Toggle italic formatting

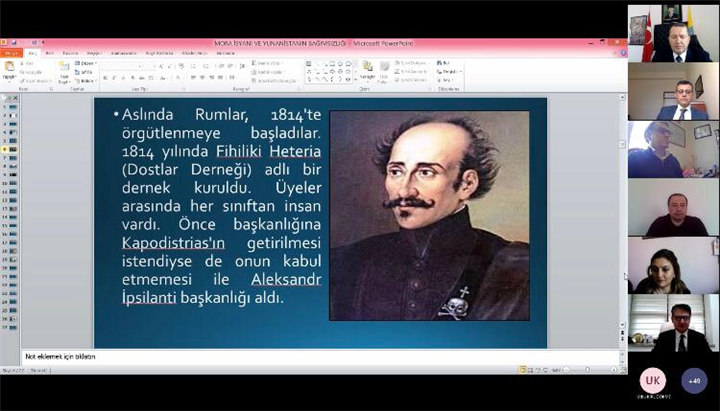114,78
